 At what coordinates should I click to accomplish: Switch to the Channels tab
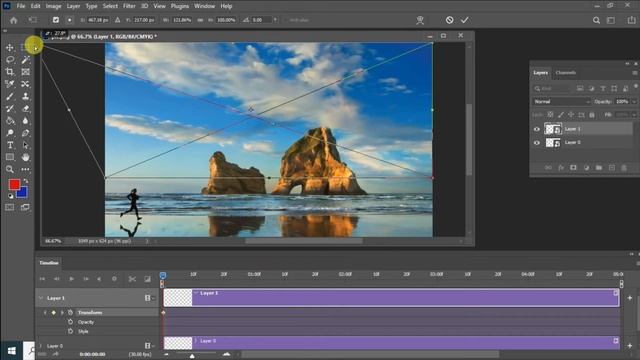(566, 73)
